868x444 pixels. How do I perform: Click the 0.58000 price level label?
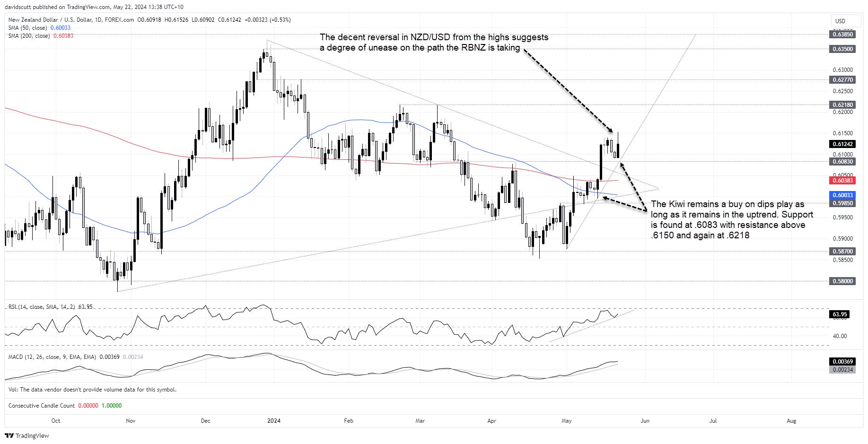(x=842, y=281)
